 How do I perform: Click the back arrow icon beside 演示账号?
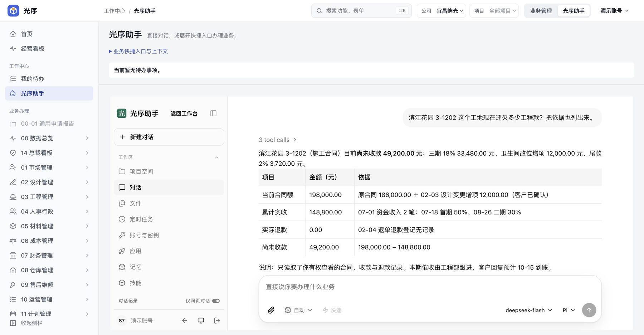185,321
